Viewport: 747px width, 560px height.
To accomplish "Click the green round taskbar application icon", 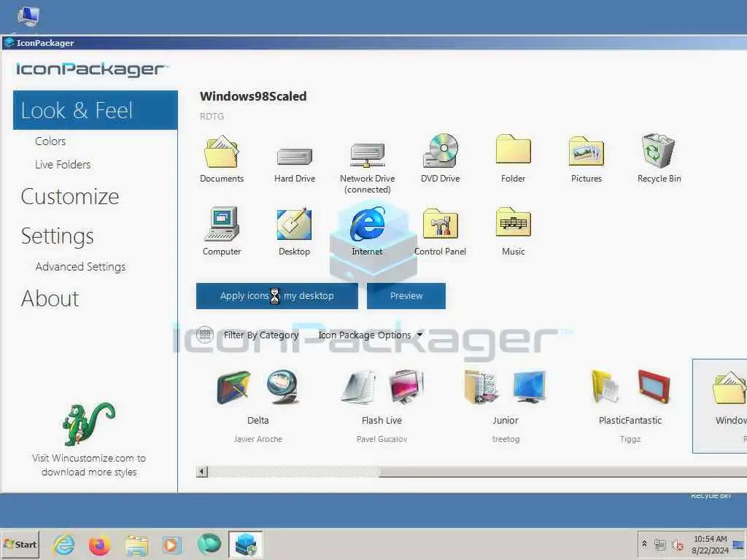I will (209, 544).
